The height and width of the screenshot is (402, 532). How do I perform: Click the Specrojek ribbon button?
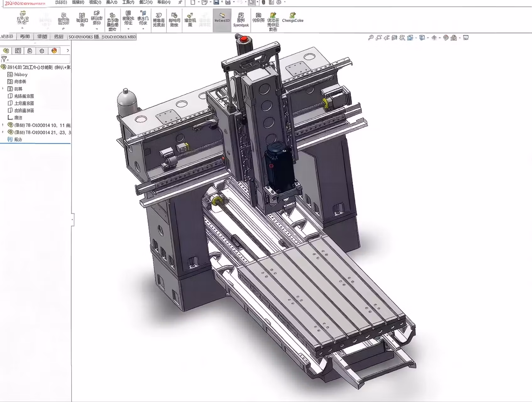tap(241, 20)
